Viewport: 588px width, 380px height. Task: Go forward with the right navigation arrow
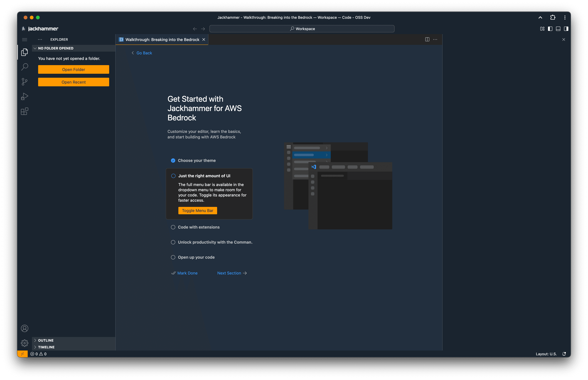pyautogui.click(x=203, y=29)
